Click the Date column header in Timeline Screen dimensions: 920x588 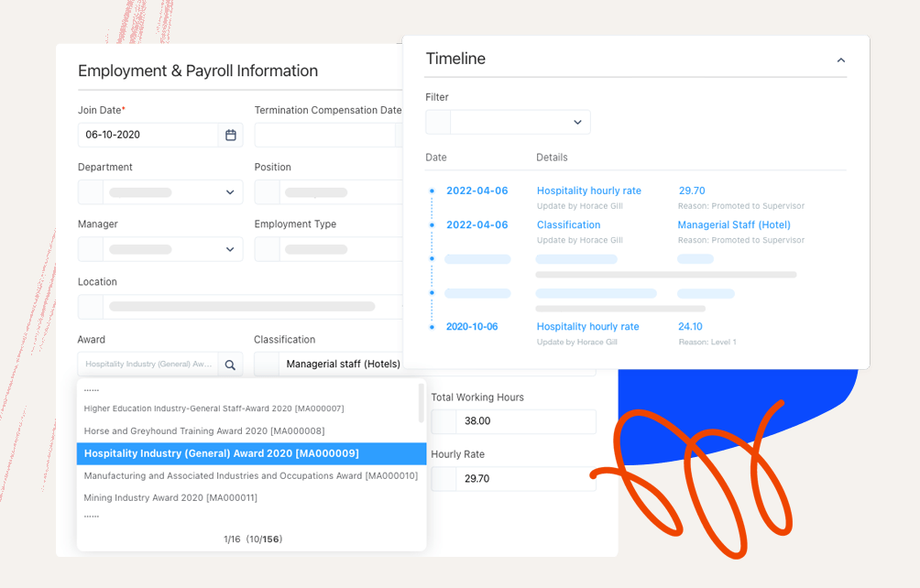[x=436, y=158]
